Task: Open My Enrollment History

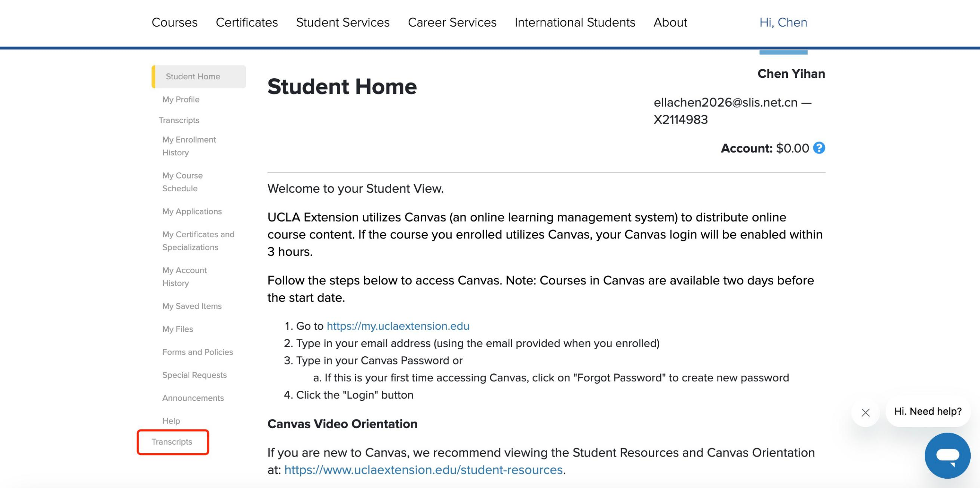Action: coord(189,146)
